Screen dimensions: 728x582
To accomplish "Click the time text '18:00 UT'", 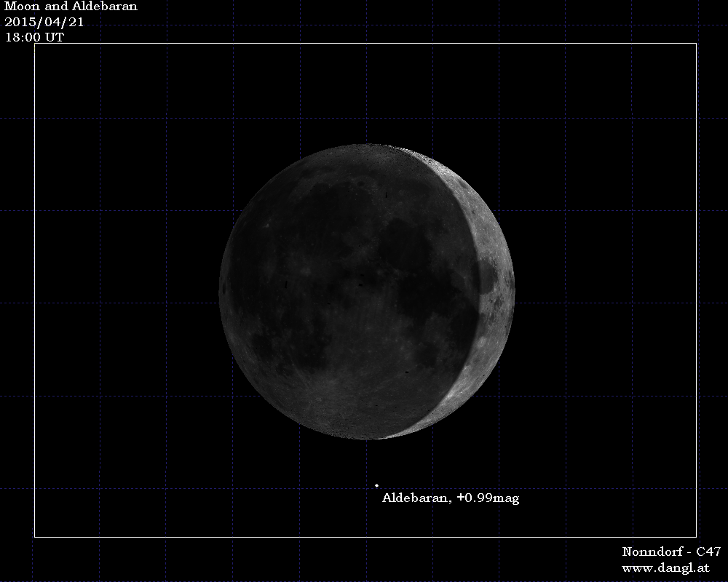I will tap(34, 37).
